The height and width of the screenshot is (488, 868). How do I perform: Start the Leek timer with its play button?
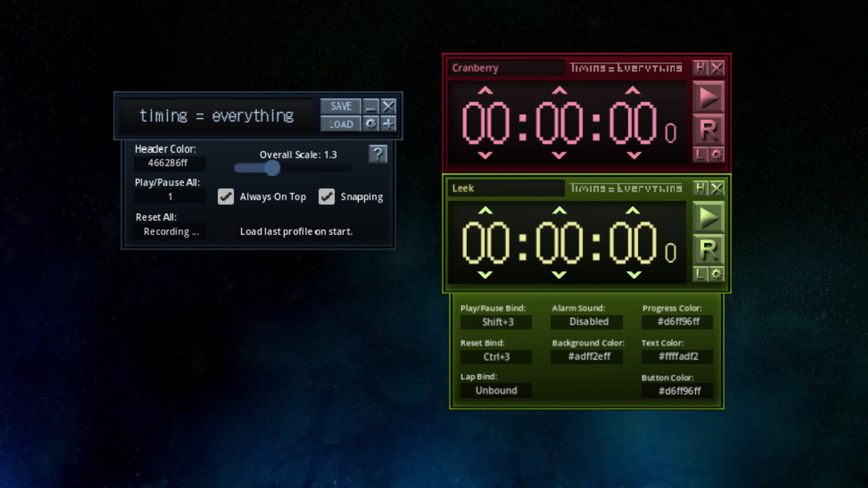(709, 217)
